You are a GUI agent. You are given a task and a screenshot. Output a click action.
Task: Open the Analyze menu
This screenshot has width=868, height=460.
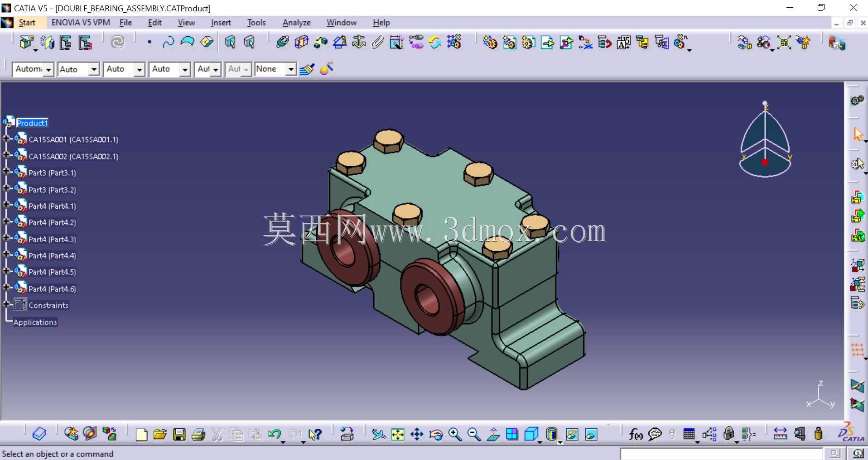click(x=297, y=23)
